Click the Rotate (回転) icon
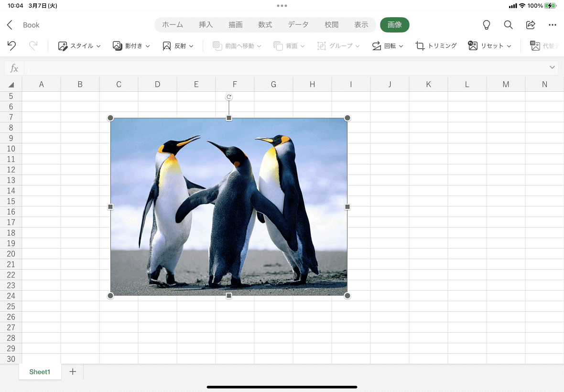Image resolution: width=564 pixels, height=392 pixels. (x=376, y=46)
